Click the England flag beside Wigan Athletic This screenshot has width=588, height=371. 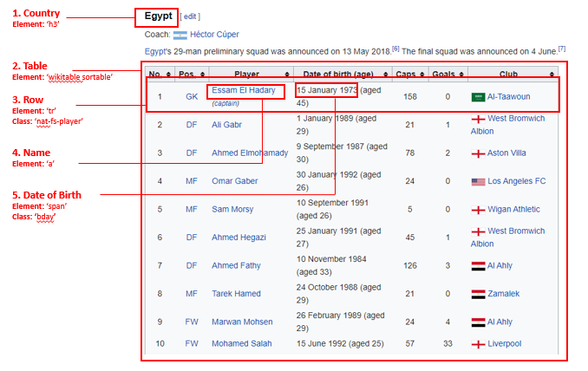pyautogui.click(x=478, y=210)
